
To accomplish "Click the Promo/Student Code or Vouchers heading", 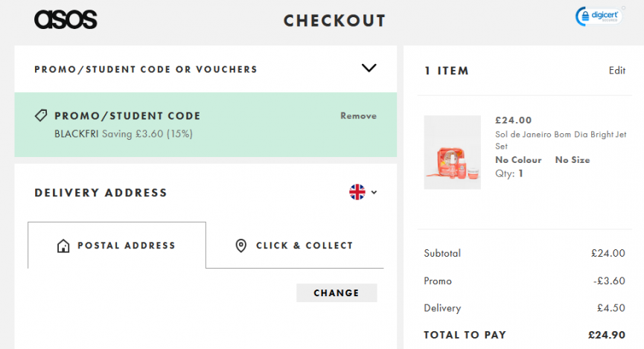I will [146, 69].
